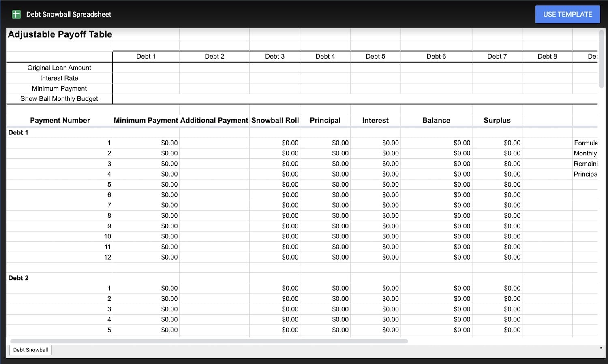
Task: Click the Interest Rate label
Action: point(59,78)
